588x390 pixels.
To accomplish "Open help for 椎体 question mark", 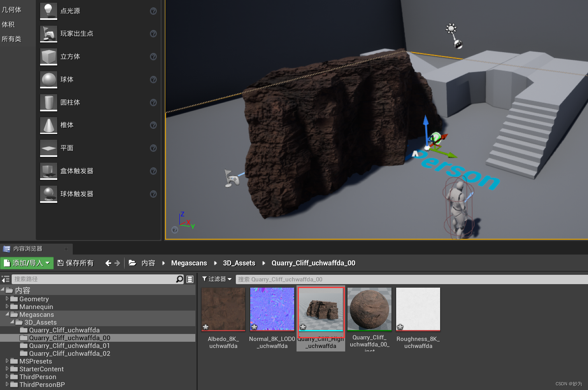I will pos(153,125).
